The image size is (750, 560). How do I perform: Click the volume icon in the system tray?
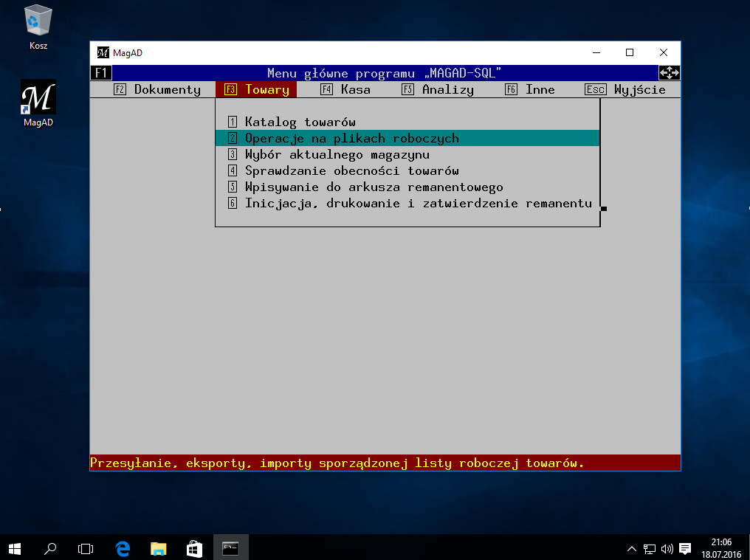[x=667, y=548]
